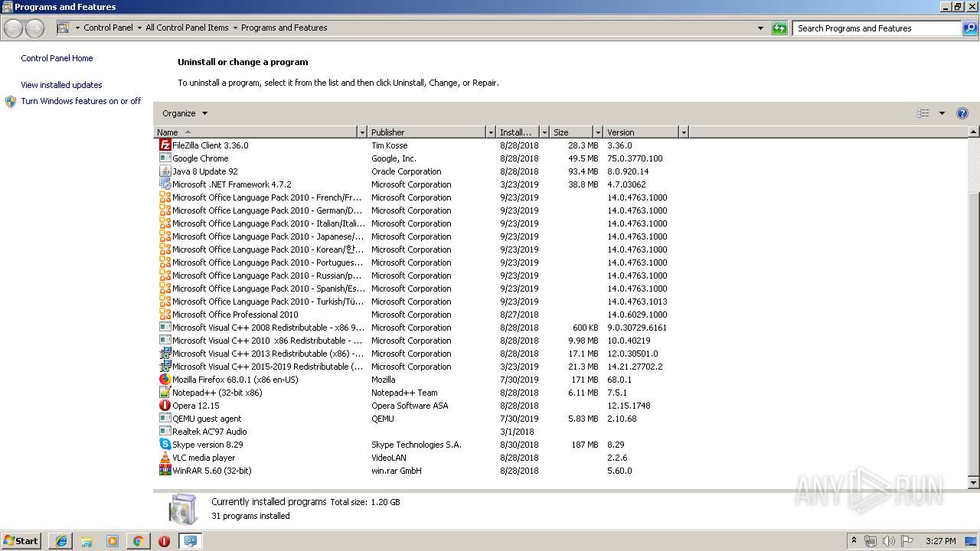Select Office Language Pack 2010 - Japanese row

[413, 236]
